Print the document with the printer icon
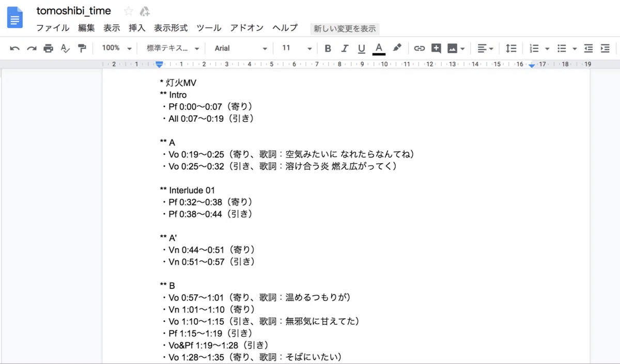This screenshot has height=364, width=620. pyautogui.click(x=49, y=49)
